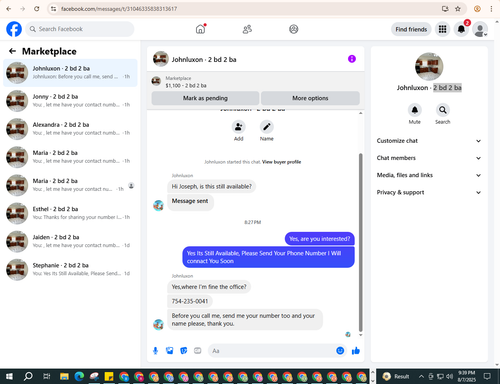The height and width of the screenshot is (384, 500).
Task: Open the Facebook menu grid icon
Action: [442, 29]
